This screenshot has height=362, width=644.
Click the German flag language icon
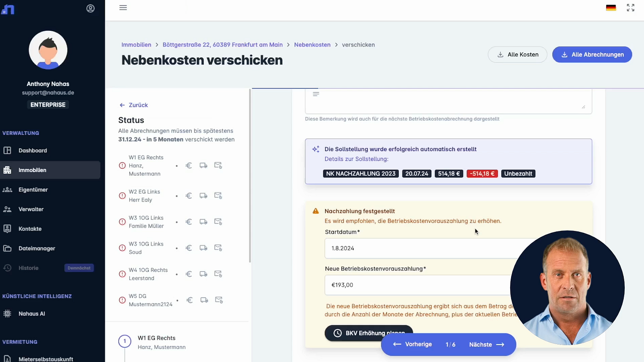pos(611,8)
